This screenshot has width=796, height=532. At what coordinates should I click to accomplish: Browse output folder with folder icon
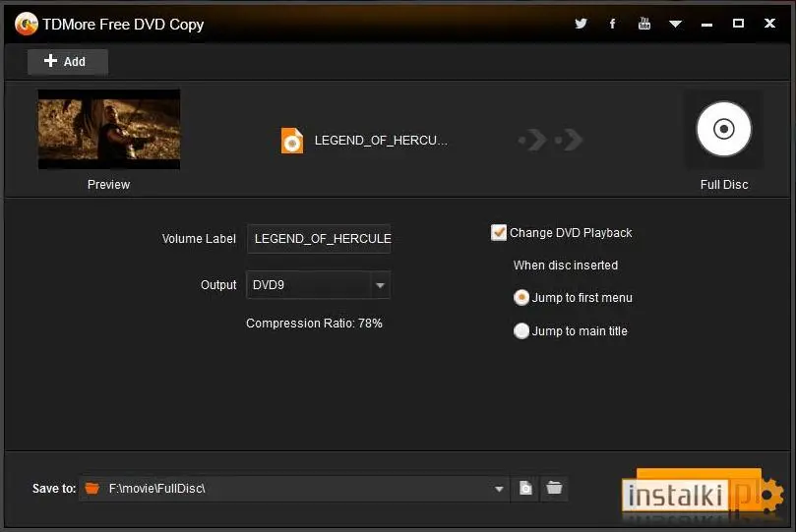click(x=554, y=488)
